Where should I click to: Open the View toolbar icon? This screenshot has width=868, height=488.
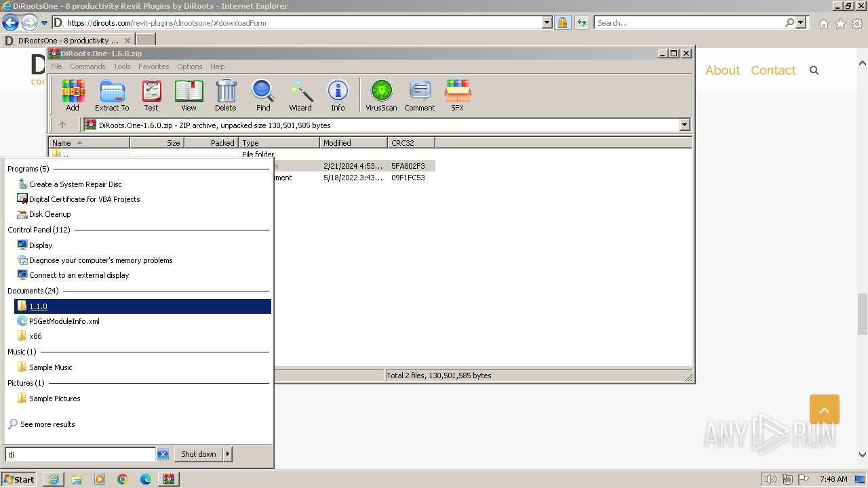point(189,95)
